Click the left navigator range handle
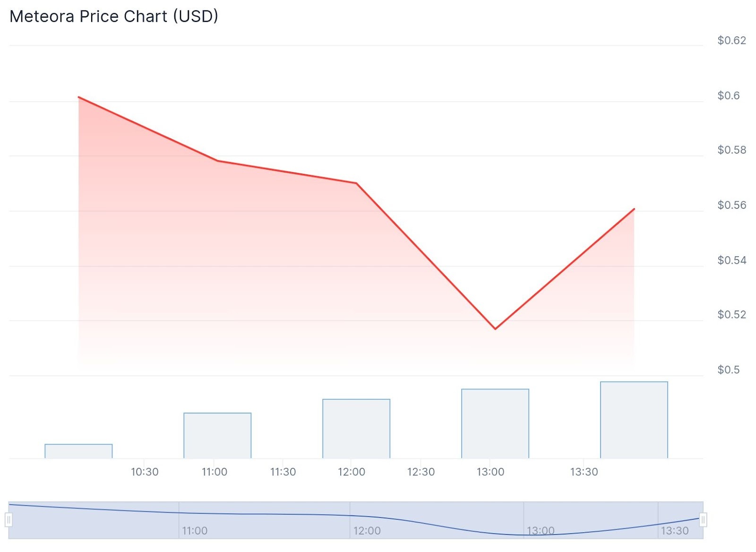 (x=9, y=520)
